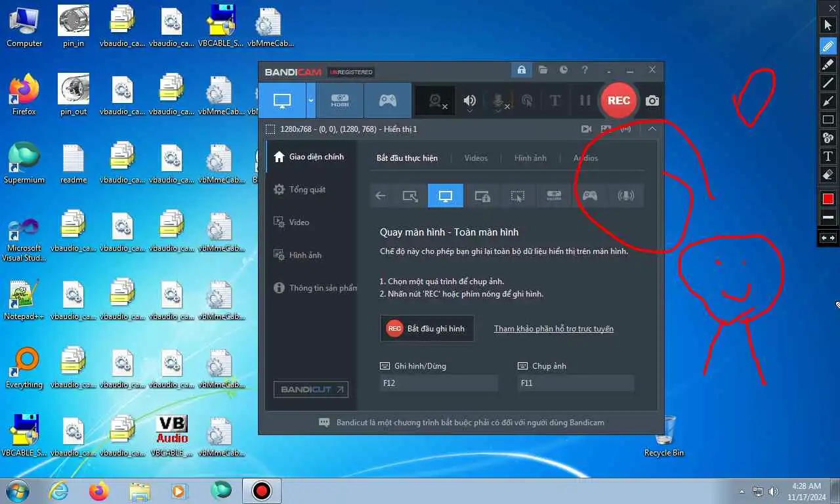The height and width of the screenshot is (504, 840).
Task: Expand drawing toolbar with double-arrow button
Action: [x=828, y=238]
